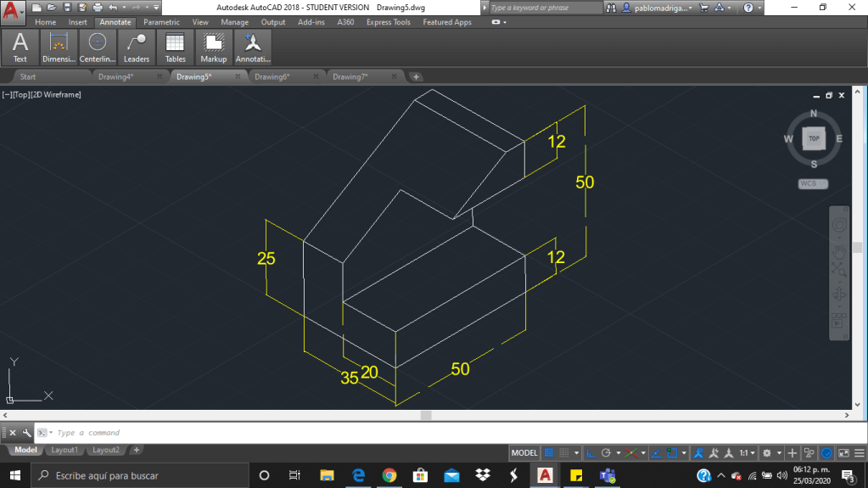Click the horizontal scrollbar thumb below the canvas
868x488 pixels.
click(426, 416)
